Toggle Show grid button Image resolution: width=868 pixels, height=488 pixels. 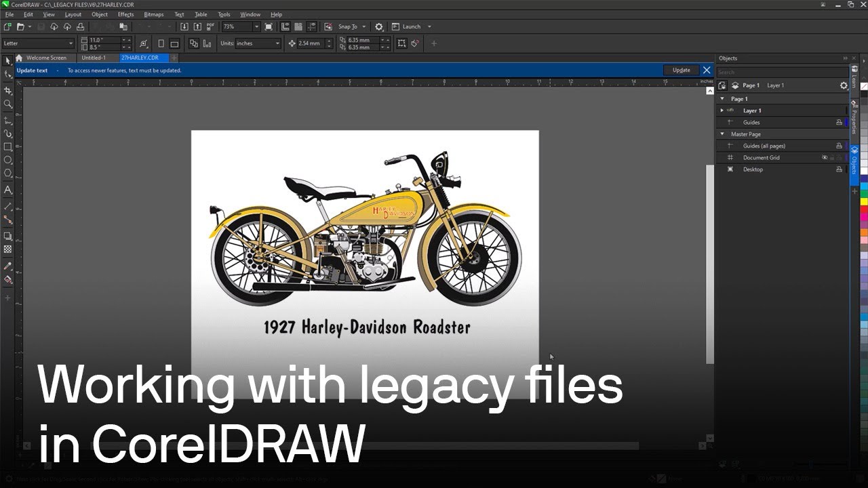298,26
